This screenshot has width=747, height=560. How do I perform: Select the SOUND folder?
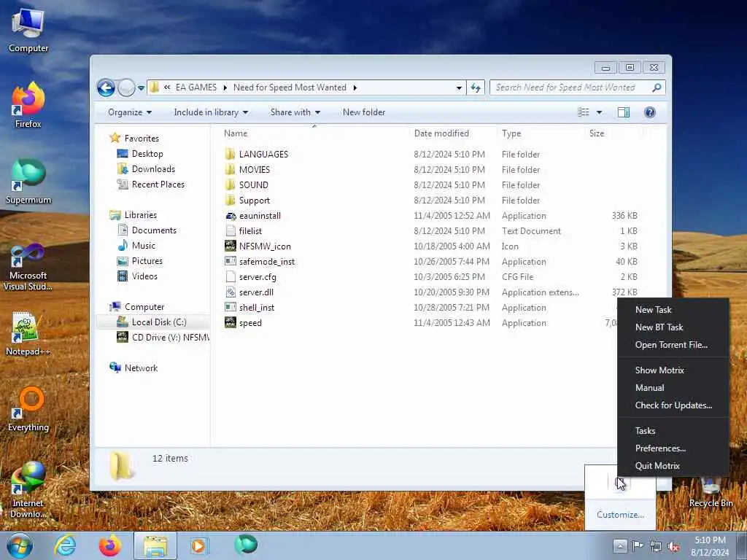pos(253,184)
